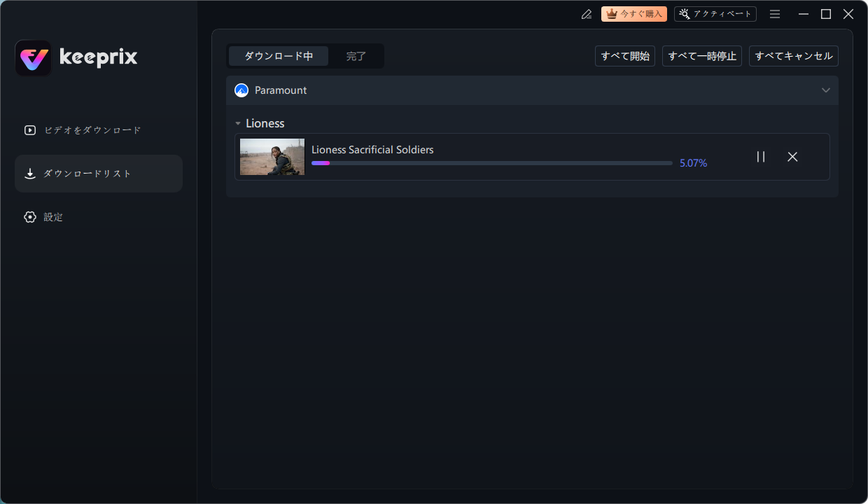This screenshot has height=504, width=868.
Task: Click the Paramount logo icon
Action: coord(241,90)
